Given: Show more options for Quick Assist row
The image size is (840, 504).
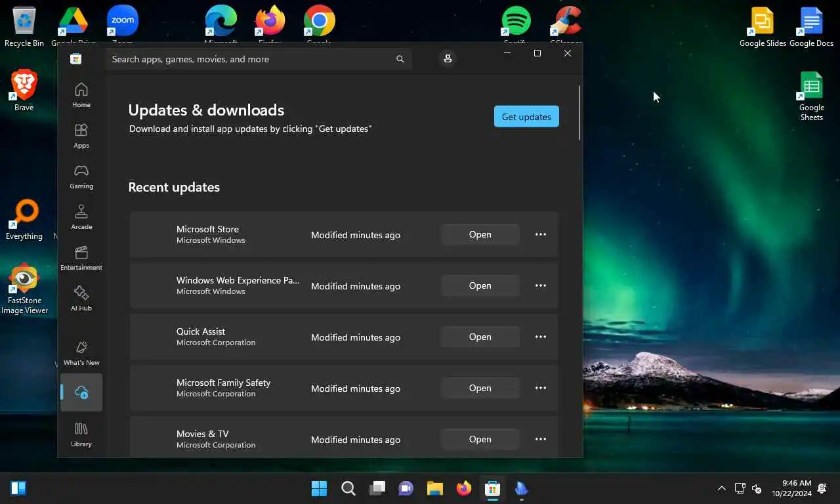Looking at the screenshot, I should coord(541,337).
